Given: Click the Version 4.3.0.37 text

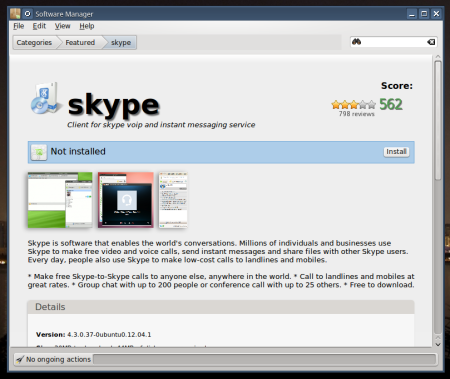Looking at the screenshot, I should pos(94,334).
